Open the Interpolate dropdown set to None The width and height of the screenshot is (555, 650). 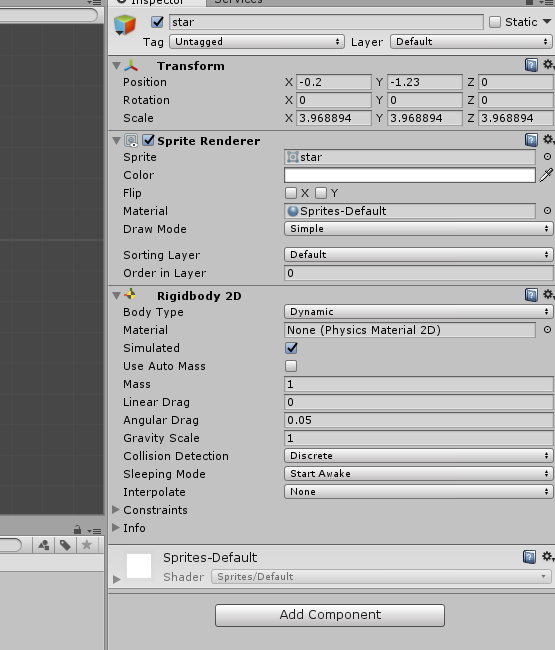coord(419,491)
